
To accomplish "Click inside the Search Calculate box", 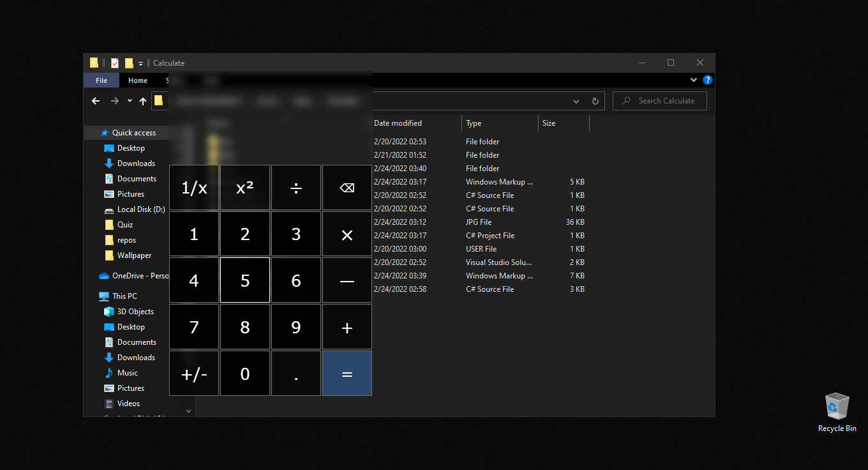I will click(x=660, y=100).
